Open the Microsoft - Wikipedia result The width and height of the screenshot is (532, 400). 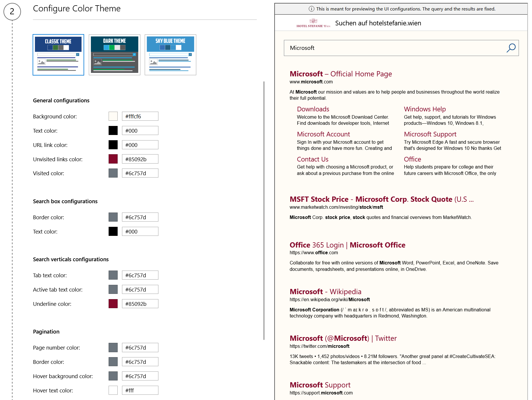pyautogui.click(x=325, y=292)
